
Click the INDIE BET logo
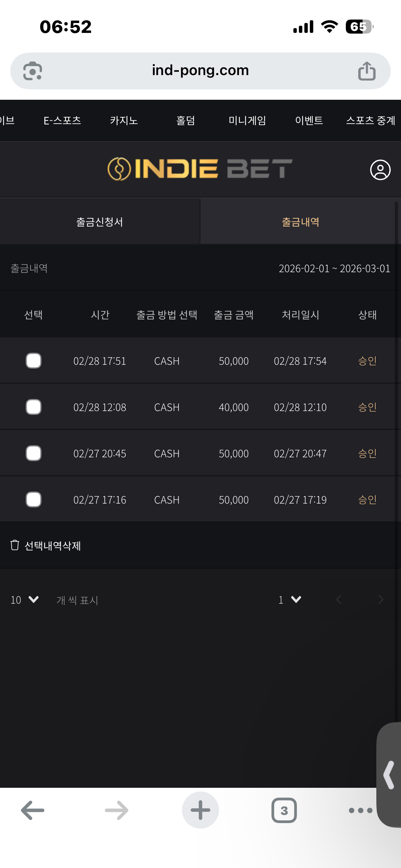coord(200,169)
